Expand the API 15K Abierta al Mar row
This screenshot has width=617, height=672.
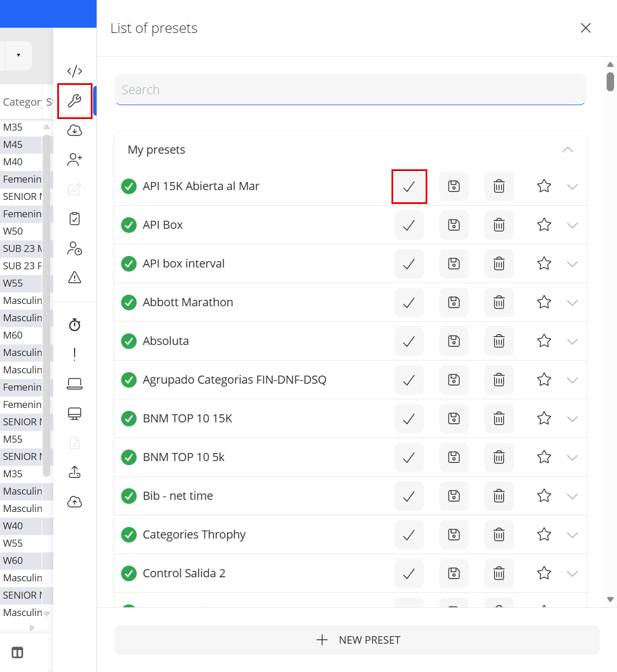coord(572,187)
